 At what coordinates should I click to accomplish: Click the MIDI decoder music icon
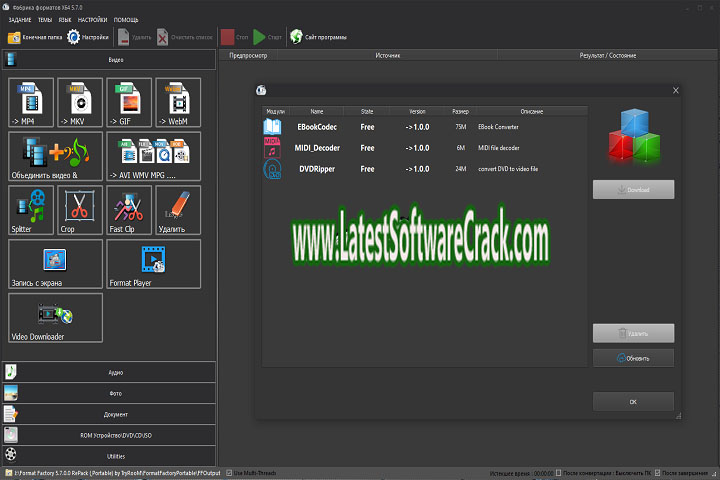click(272, 147)
